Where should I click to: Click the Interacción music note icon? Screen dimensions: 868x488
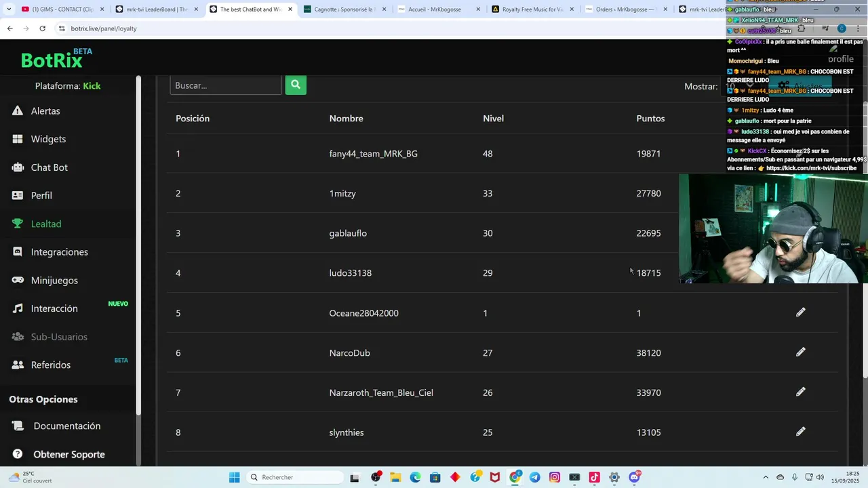point(18,308)
